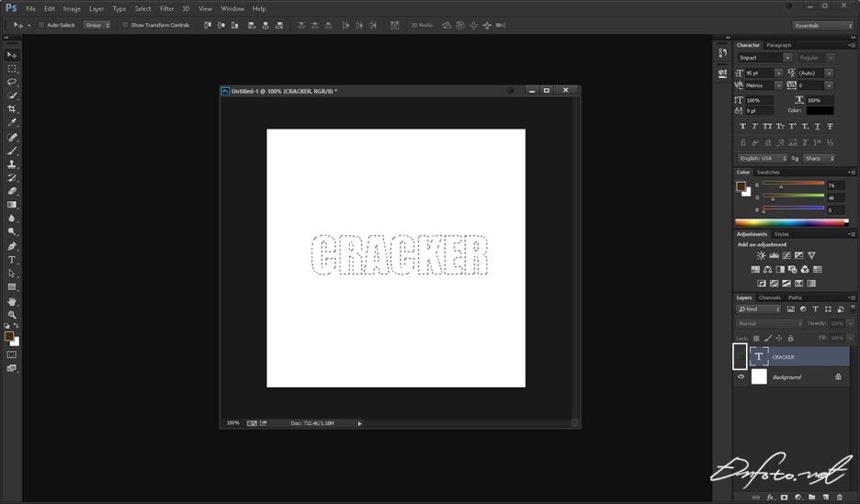Select the CRACKER text layer thumbnail
This screenshot has width=860, height=504.
(759, 356)
